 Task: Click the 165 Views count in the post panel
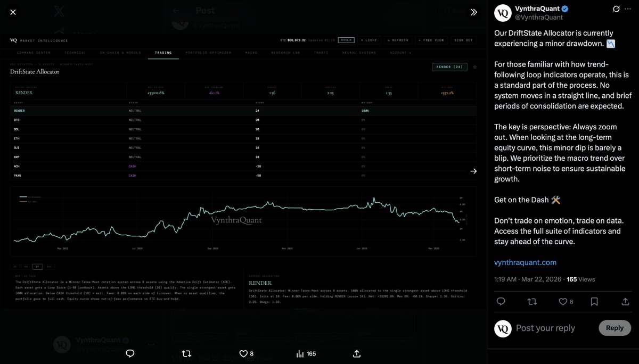[581, 279]
